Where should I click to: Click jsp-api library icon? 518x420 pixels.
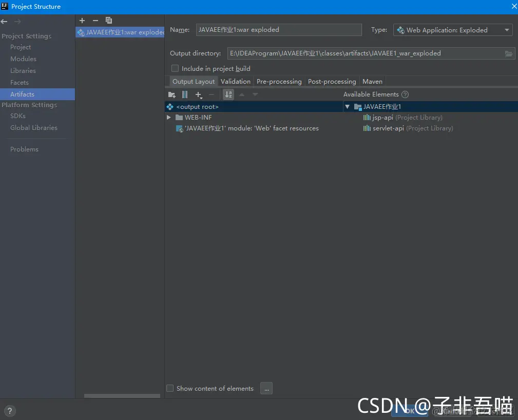(367, 117)
